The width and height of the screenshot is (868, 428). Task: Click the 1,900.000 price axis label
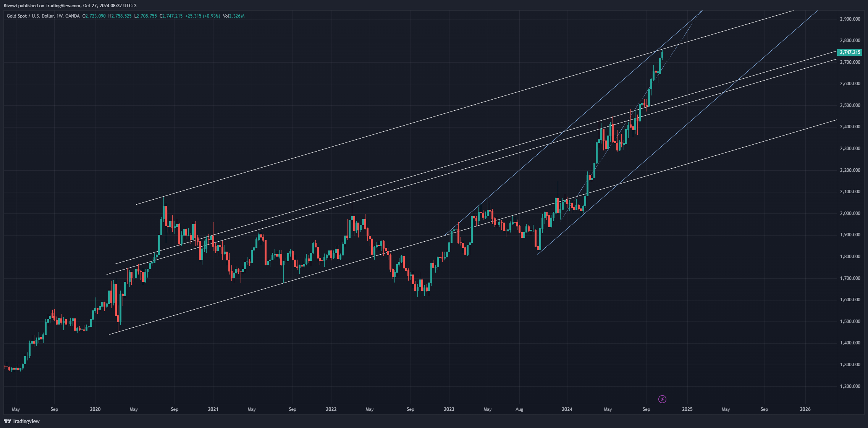click(850, 235)
